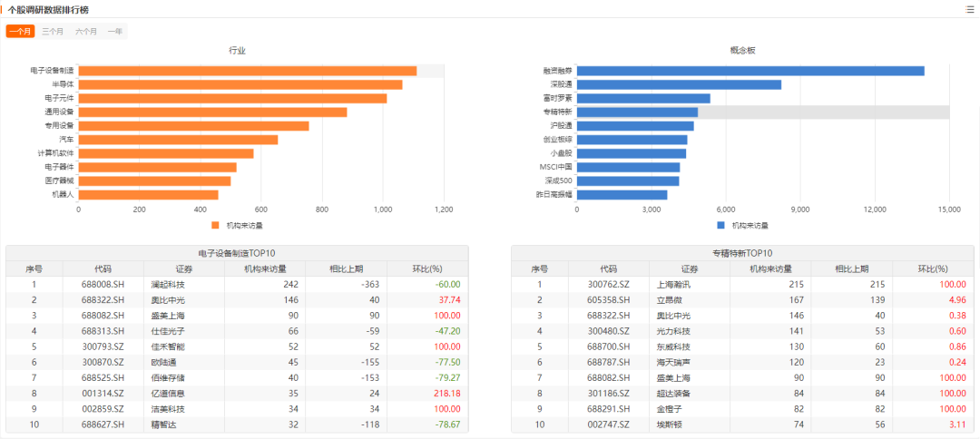Open stock code 300762.SZ
The width and height of the screenshot is (980, 439).
[609, 284]
